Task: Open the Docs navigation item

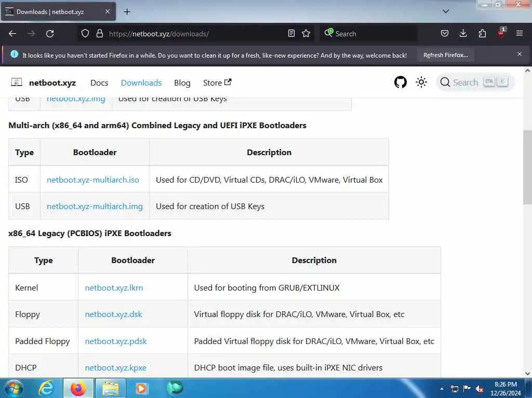Action: [x=99, y=83]
